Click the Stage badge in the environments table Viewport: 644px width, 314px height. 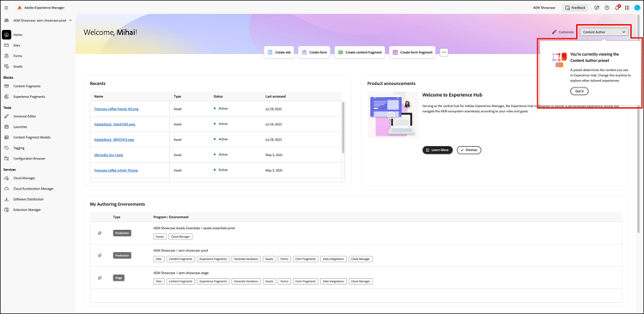[x=118, y=277]
